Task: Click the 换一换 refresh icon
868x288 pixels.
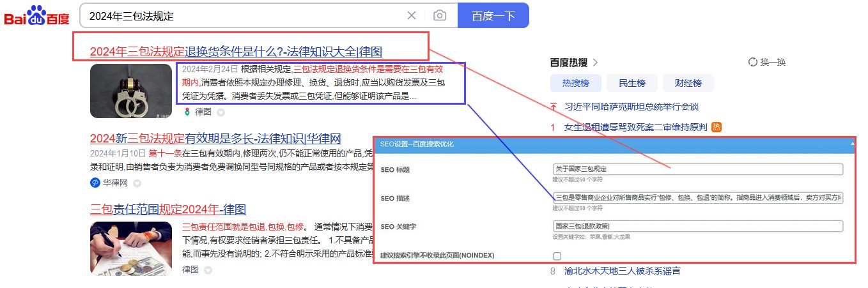Action: click(x=752, y=62)
